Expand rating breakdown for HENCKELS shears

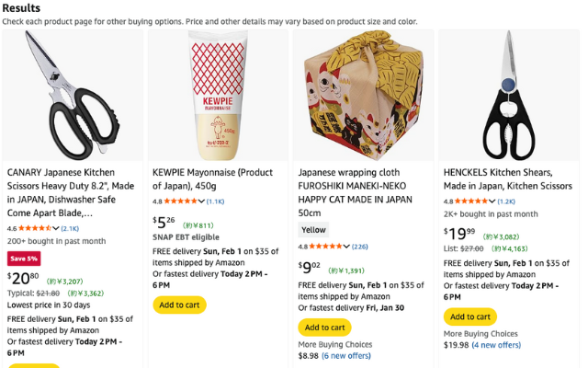(492, 201)
